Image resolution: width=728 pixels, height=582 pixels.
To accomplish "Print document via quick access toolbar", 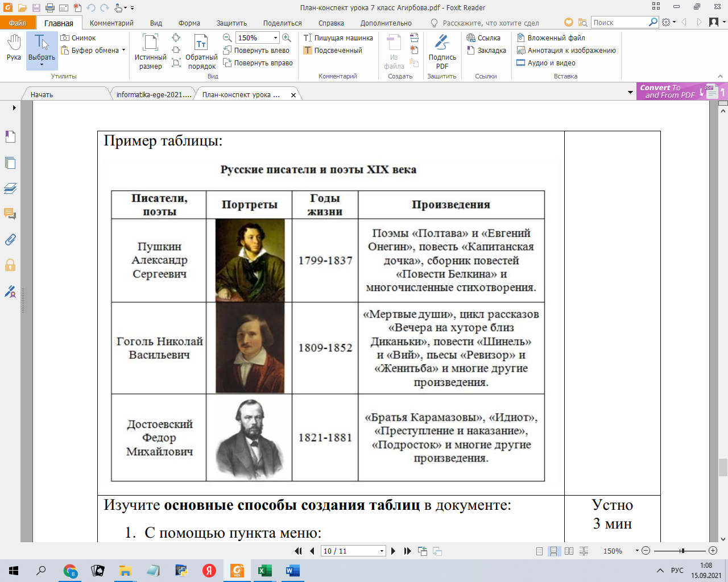I will [50, 8].
